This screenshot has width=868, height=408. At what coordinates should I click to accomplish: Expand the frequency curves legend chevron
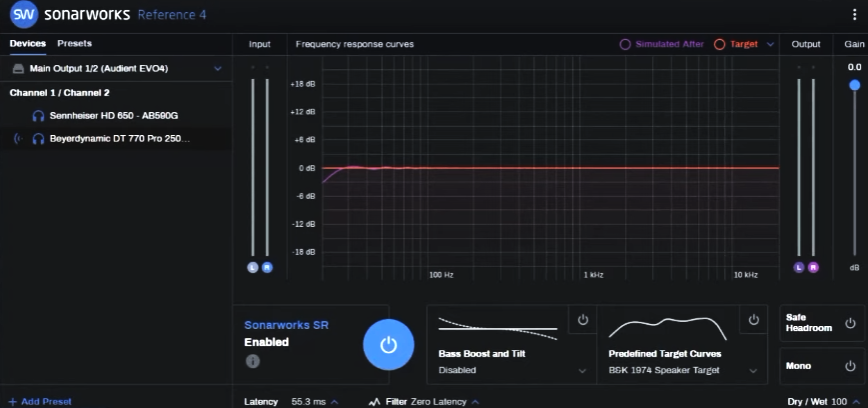[x=770, y=44]
